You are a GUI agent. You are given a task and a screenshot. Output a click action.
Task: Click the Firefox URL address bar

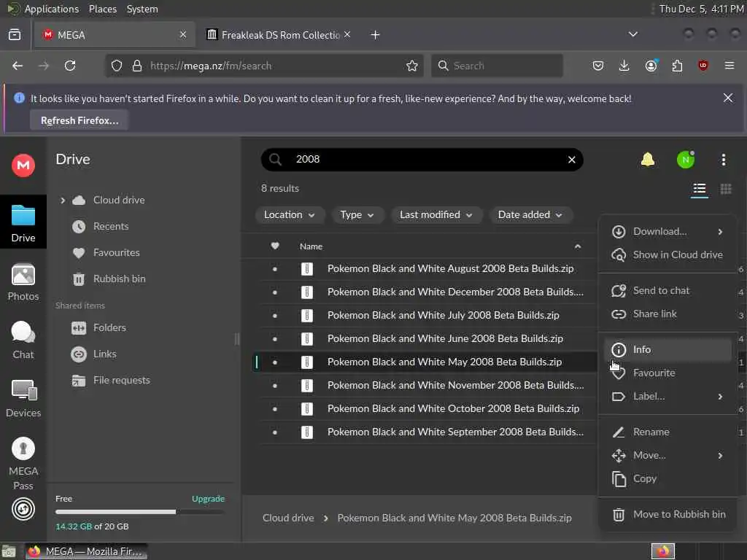[x=263, y=66]
